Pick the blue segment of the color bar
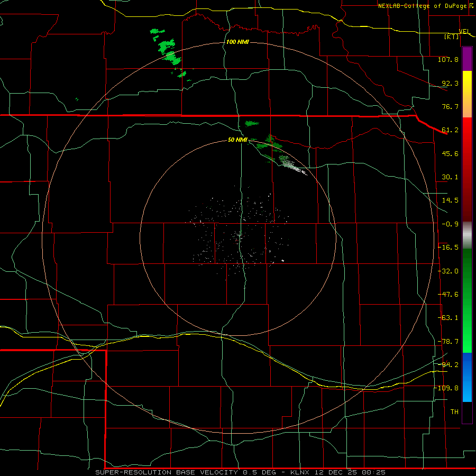Screen dimensions: 476x476 (x=467, y=377)
